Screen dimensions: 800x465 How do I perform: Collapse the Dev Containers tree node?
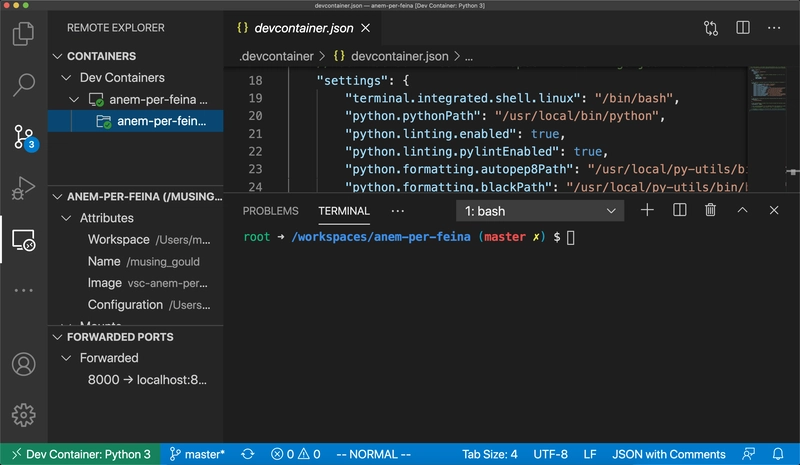pos(66,78)
